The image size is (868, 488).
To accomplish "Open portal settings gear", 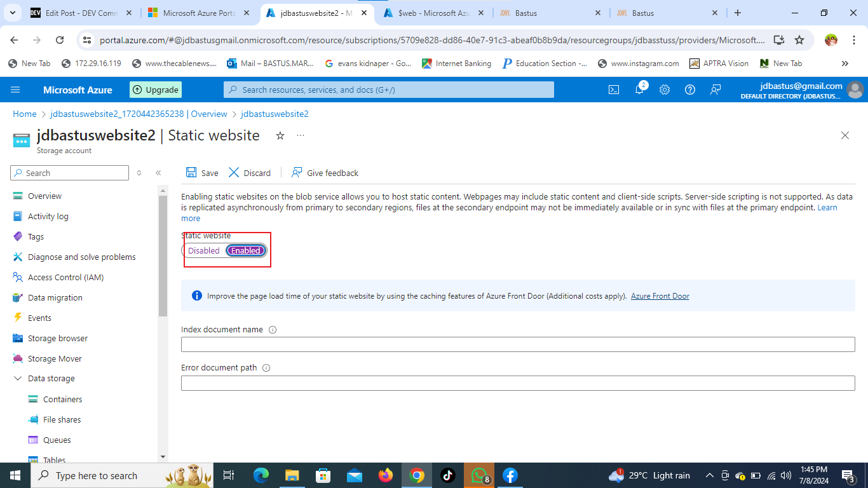I will 665,90.
